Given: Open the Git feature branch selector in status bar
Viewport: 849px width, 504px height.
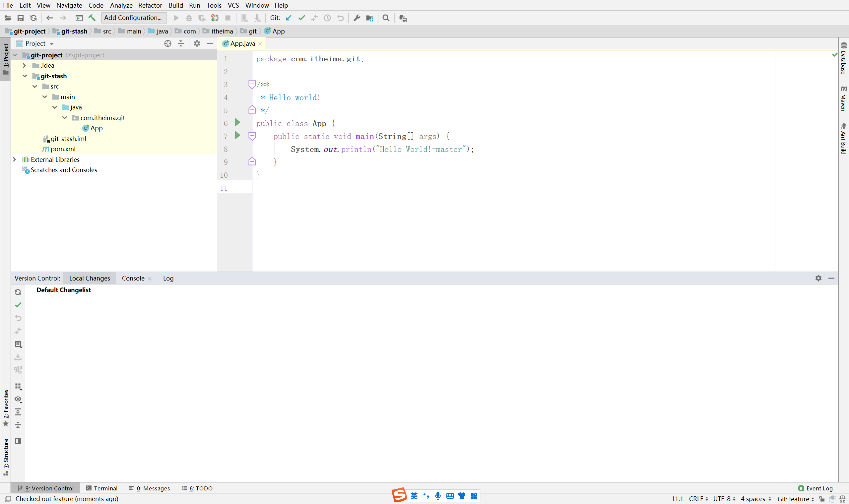Looking at the screenshot, I should tap(795, 499).
